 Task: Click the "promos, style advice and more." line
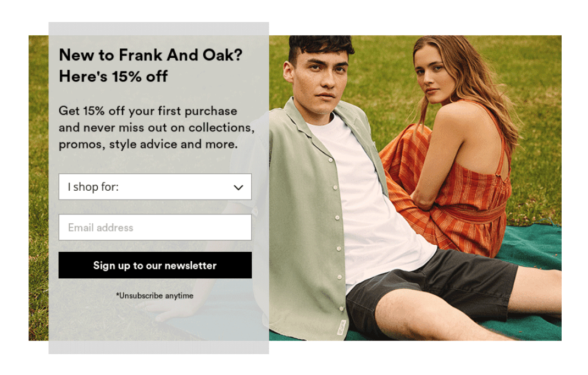point(148,144)
